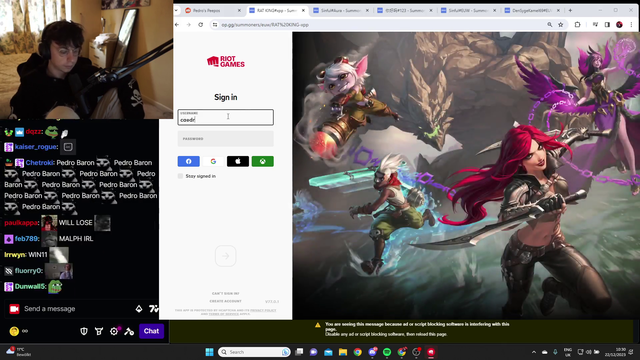Click the site info icon in address bar

click(x=215, y=25)
